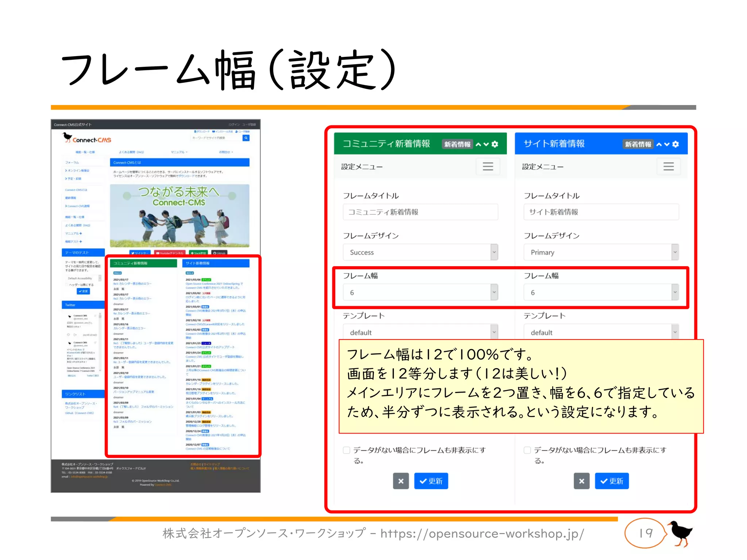Open the hamburger 設定メニュー in the community panel
The width and height of the screenshot is (747, 560).
pyautogui.click(x=488, y=167)
